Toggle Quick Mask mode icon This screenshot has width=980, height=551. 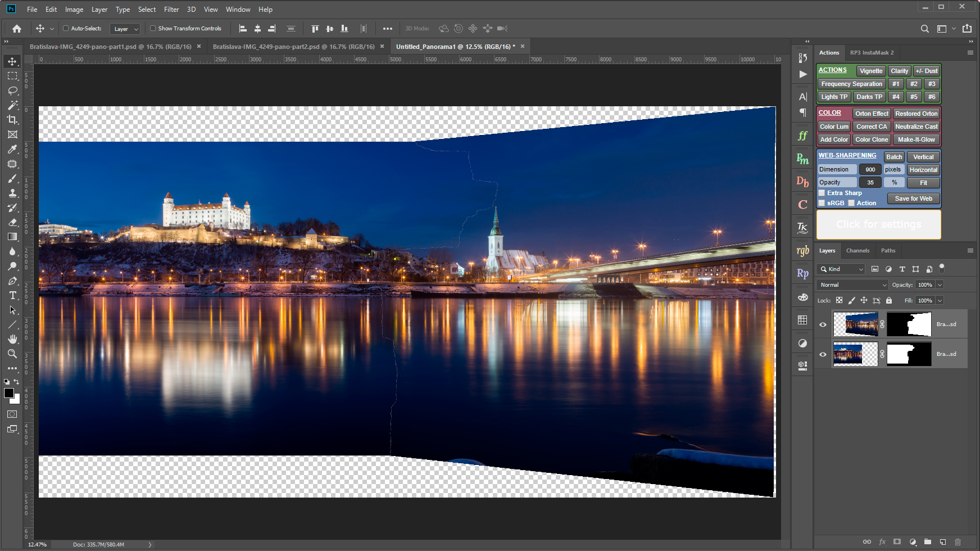[12, 414]
